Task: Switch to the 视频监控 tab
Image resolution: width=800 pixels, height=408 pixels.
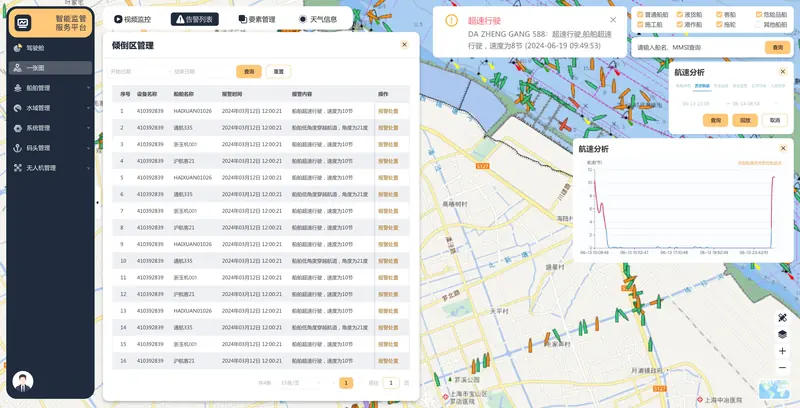Action: pos(133,19)
